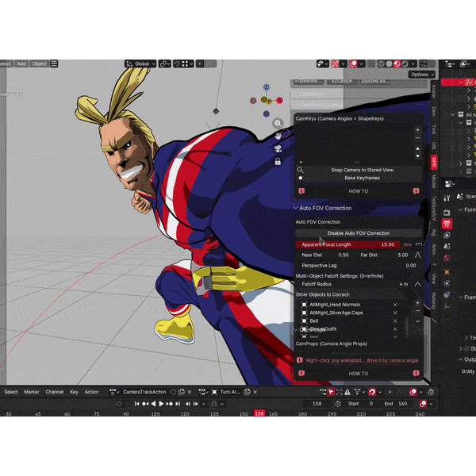The image size is (476, 476).
Task: Toggle show gizmo button in header
Action: 335,63
